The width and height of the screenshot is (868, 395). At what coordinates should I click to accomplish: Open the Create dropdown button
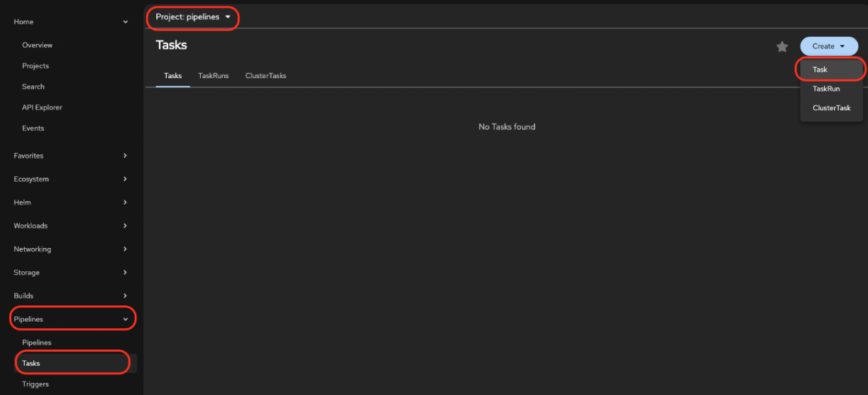pyautogui.click(x=828, y=46)
